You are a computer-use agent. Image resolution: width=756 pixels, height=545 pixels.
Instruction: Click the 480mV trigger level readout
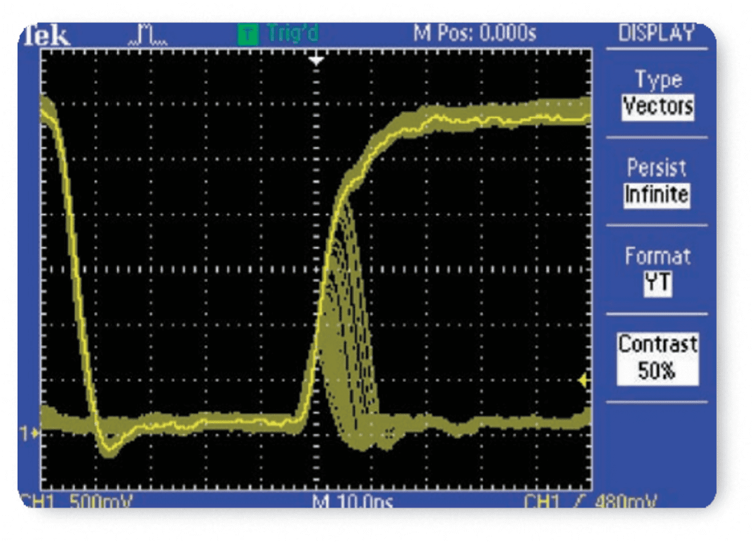[626, 501]
